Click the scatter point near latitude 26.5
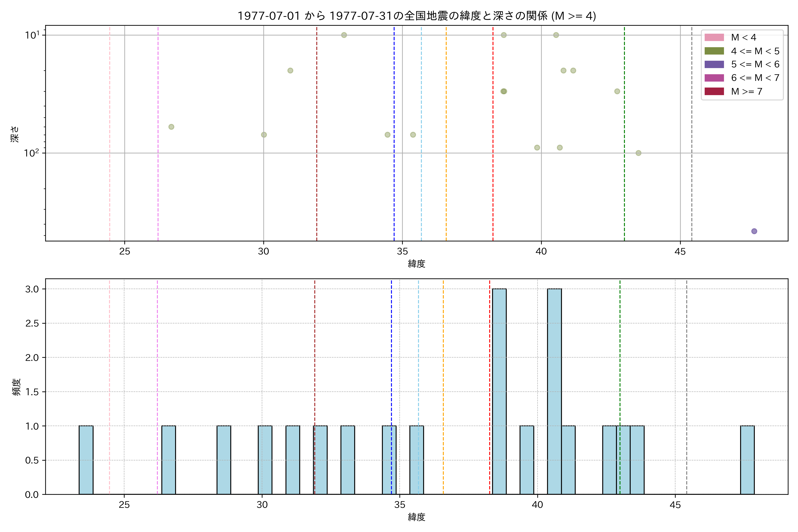The image size is (798, 532). coord(171,127)
